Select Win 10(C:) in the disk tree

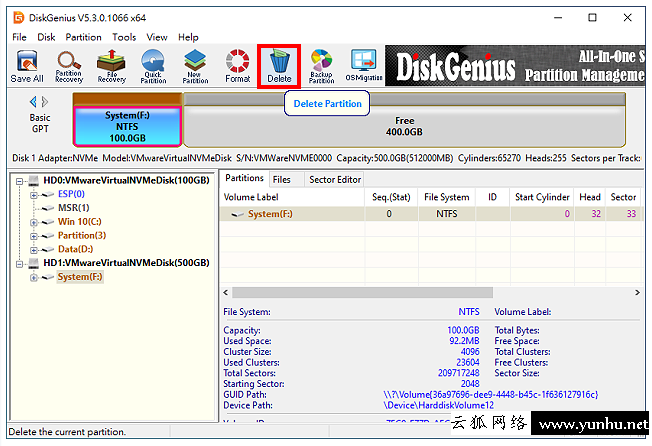tap(79, 222)
